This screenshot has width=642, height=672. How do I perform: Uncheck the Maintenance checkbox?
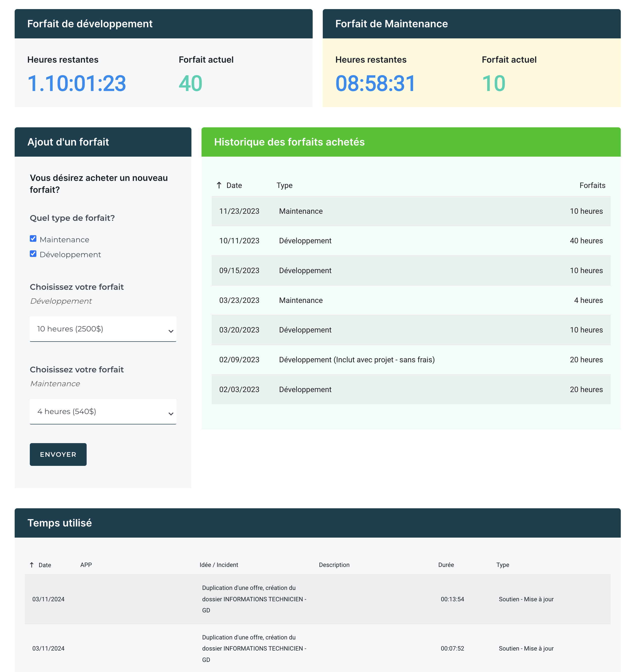point(33,238)
